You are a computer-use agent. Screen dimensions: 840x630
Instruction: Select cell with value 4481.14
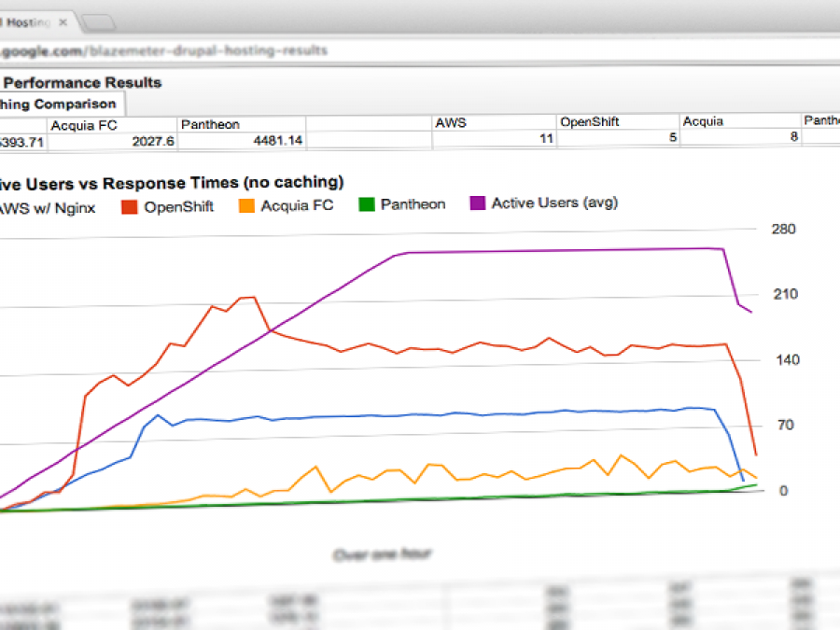click(x=241, y=141)
